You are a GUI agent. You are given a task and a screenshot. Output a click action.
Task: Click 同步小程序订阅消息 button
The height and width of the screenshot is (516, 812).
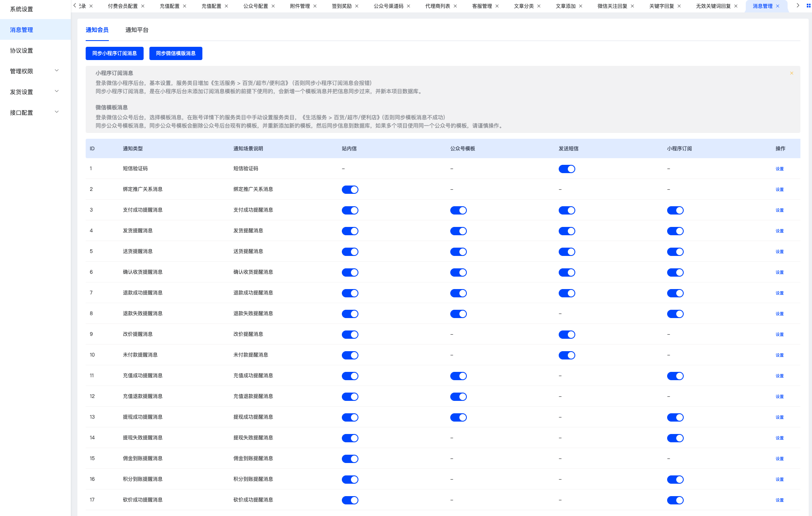[x=115, y=53]
